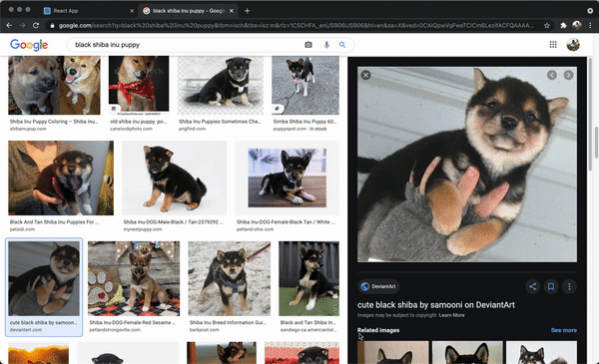
Task: Open Black and Tan Shiba In... sandiego image
Action: pyautogui.click(x=309, y=278)
